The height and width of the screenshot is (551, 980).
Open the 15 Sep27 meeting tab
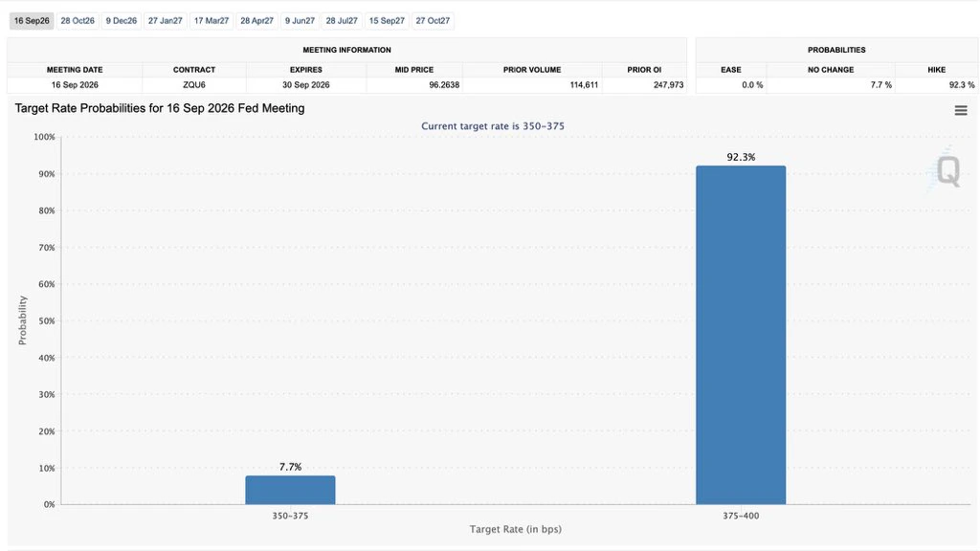(x=387, y=21)
